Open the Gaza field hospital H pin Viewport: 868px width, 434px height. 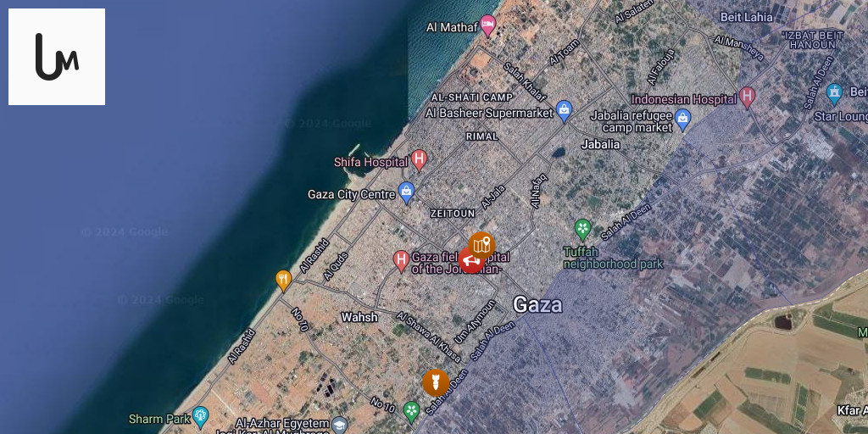click(401, 261)
